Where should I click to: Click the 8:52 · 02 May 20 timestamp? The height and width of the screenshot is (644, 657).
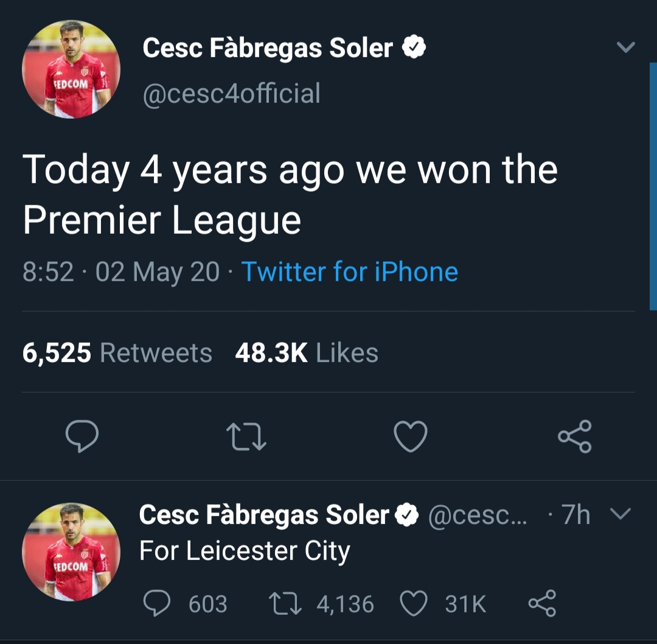pyautogui.click(x=121, y=271)
